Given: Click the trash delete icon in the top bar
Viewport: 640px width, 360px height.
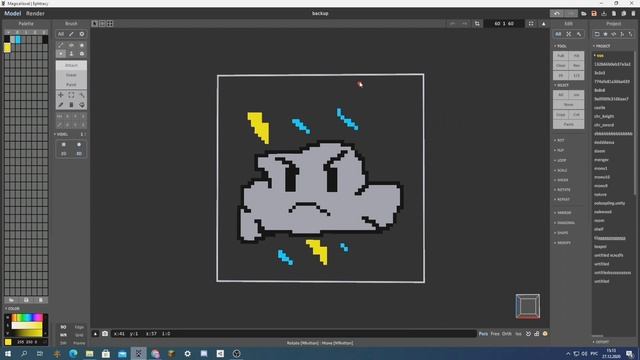Looking at the screenshot, I should click(633, 13).
